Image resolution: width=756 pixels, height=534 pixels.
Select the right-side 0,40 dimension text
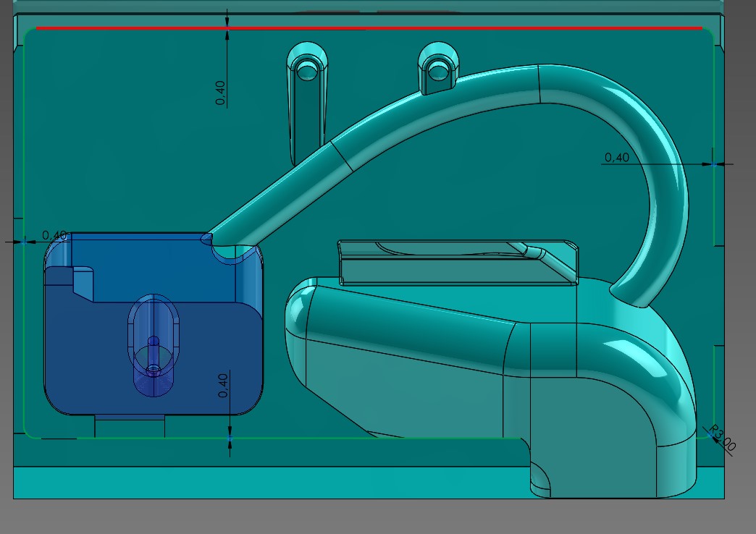[x=617, y=157]
